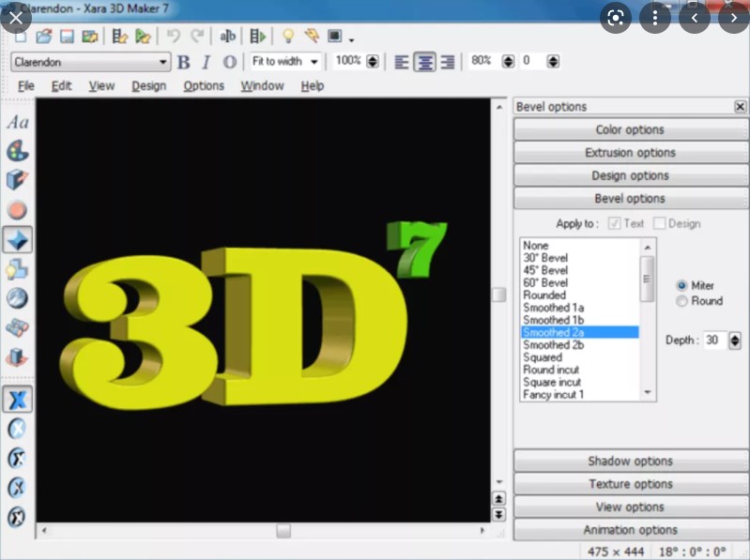
Task: Expand the View options panel
Action: 631,507
